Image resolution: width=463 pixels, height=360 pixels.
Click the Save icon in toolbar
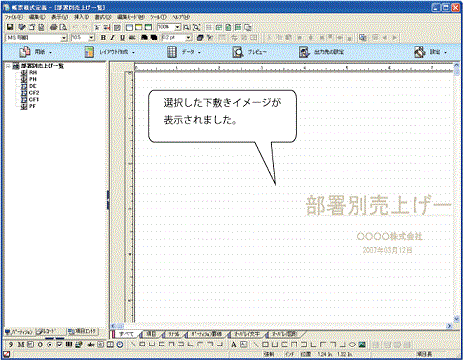(x=10, y=27)
